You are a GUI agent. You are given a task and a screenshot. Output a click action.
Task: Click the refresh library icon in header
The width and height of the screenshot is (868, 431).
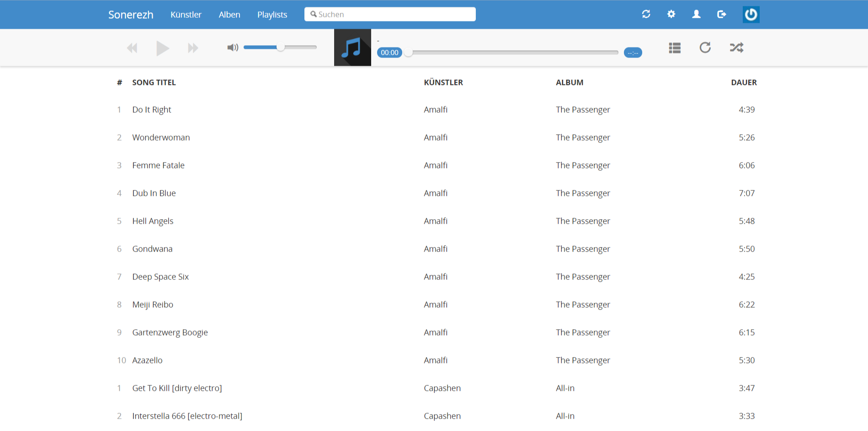[646, 14]
